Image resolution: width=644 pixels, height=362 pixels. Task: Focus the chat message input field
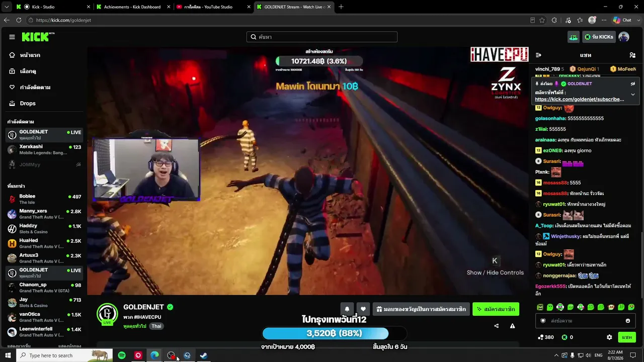pyautogui.click(x=586, y=321)
